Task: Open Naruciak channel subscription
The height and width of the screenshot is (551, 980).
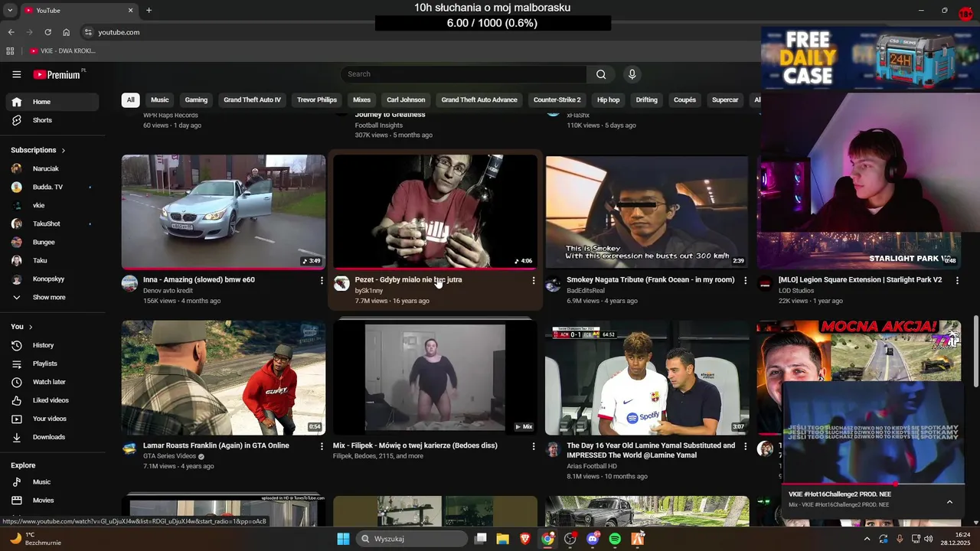Action: (52, 168)
